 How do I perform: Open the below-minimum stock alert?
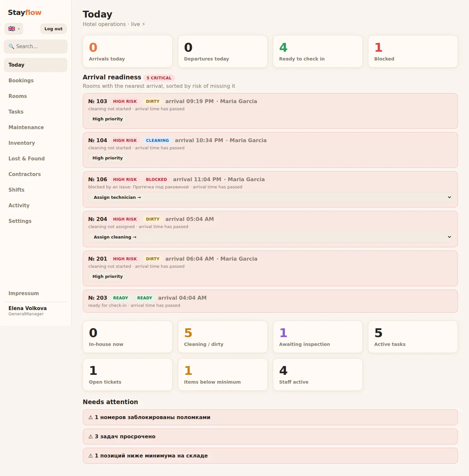click(270, 456)
